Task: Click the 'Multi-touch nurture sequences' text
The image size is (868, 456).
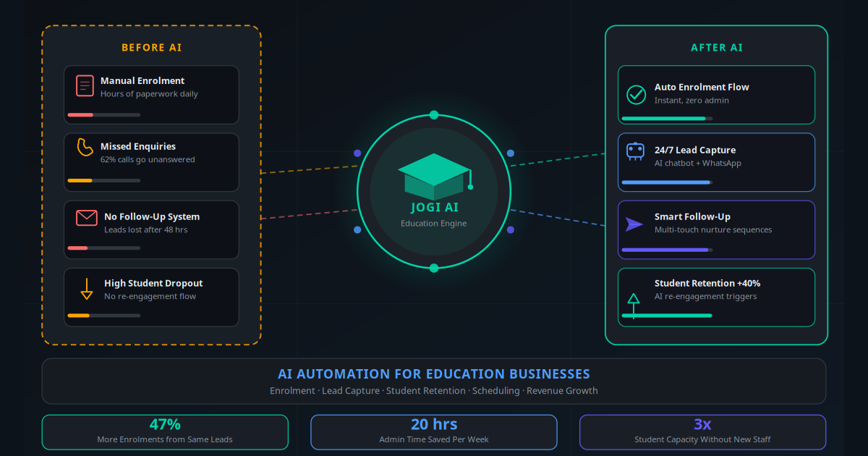Action: (713, 229)
